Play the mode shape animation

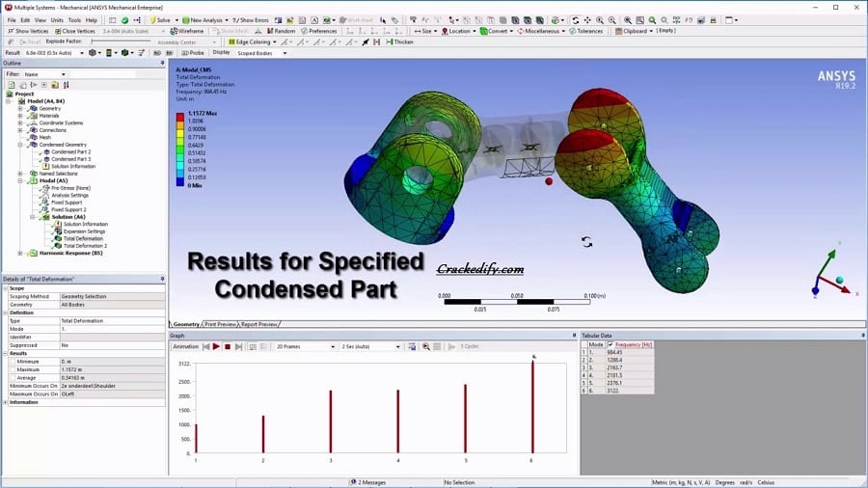[x=216, y=346]
